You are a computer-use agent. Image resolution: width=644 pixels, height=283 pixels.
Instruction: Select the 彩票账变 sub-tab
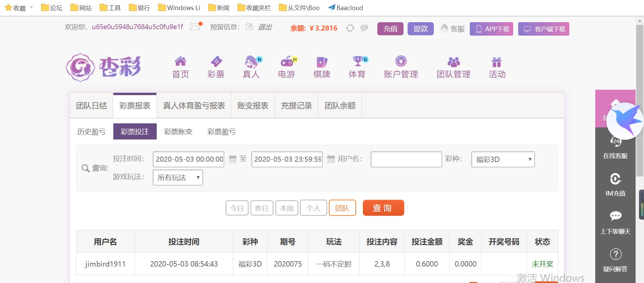pyautogui.click(x=178, y=131)
